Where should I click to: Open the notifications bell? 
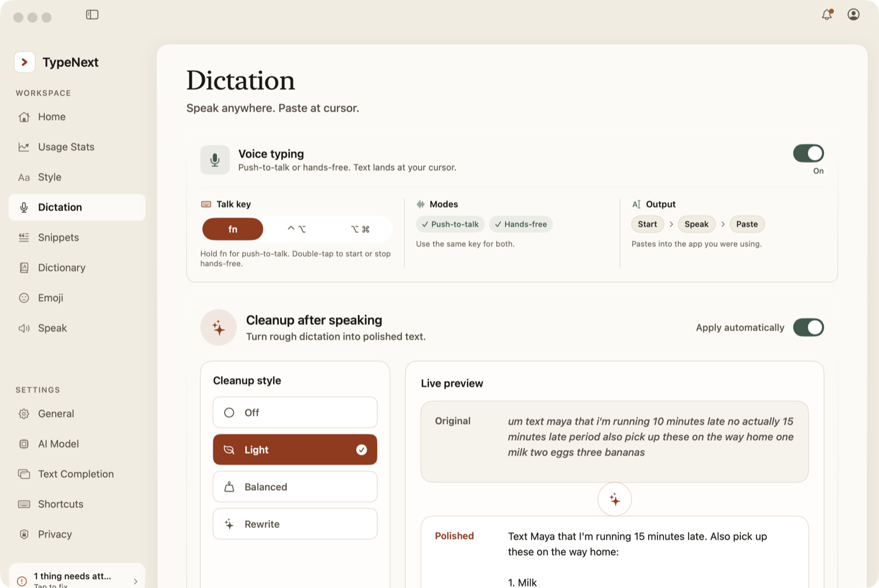(x=827, y=15)
